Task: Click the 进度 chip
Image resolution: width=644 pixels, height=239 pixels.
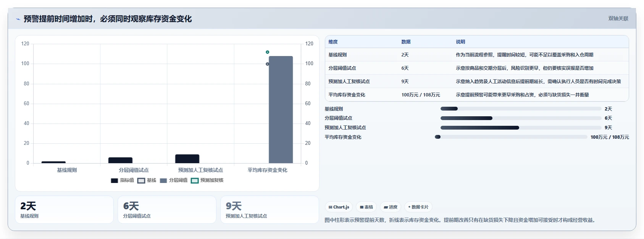Action: point(391,207)
